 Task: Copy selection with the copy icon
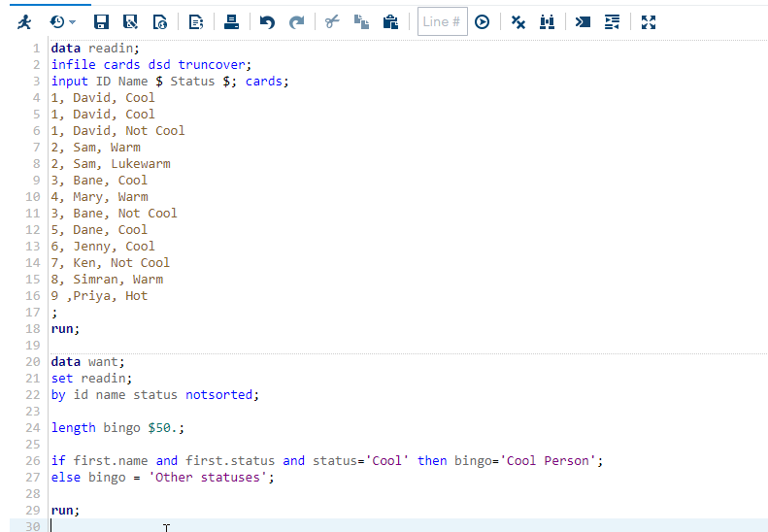tap(361, 21)
